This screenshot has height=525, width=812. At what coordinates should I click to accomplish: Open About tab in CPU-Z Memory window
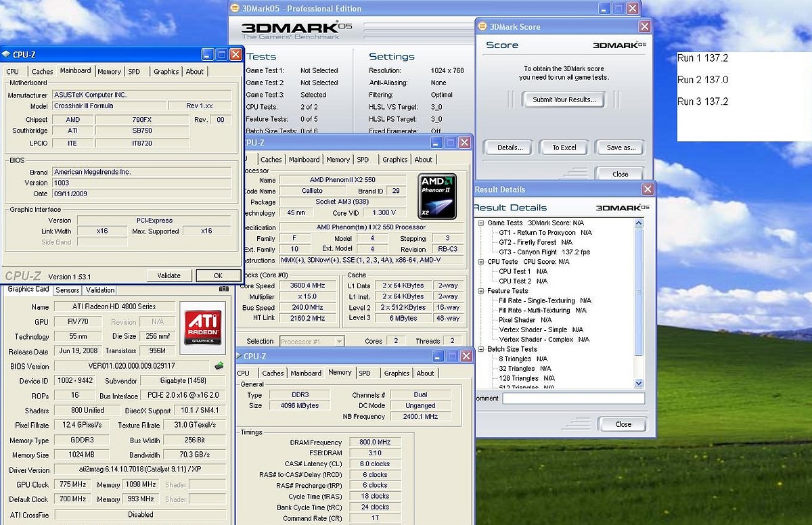(426, 373)
